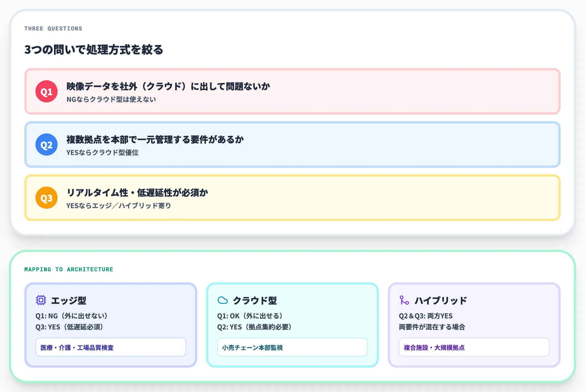Viewport: 585px width, 392px height.
Task: Click the MAPPING TO ARCHITECTURE label
Action: coord(69,269)
